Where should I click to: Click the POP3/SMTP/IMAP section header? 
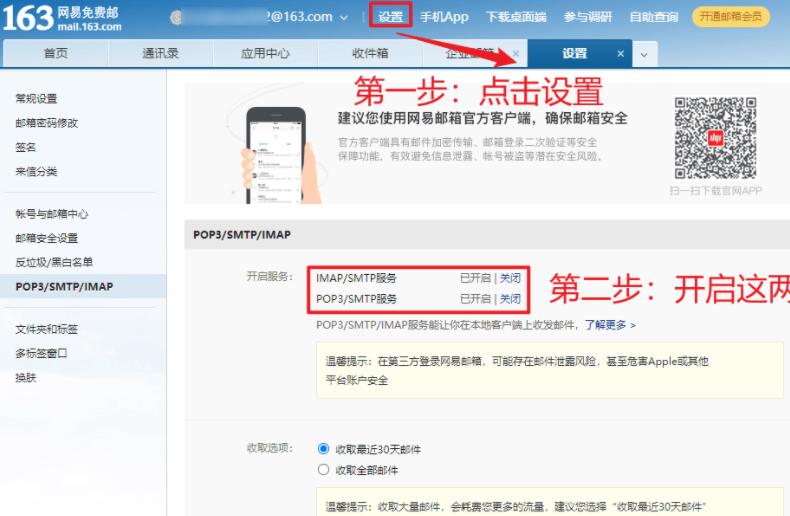coord(242,235)
